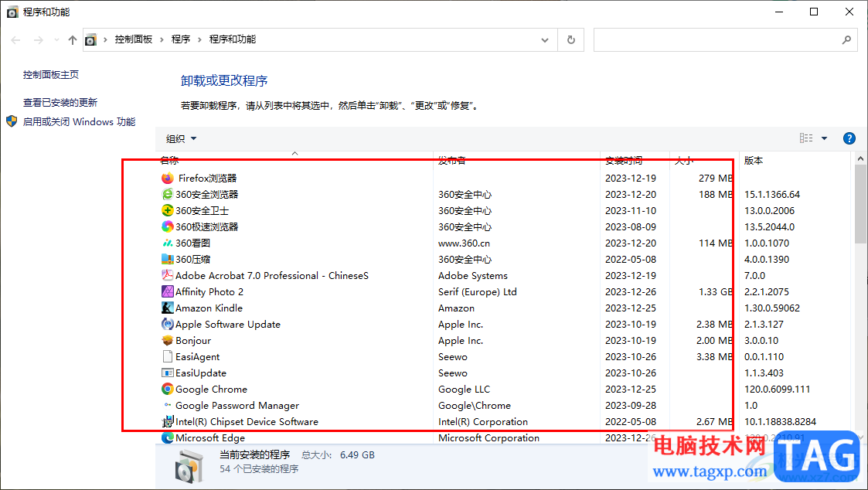Click the Google Chrome icon
868x490 pixels.
(x=167, y=390)
